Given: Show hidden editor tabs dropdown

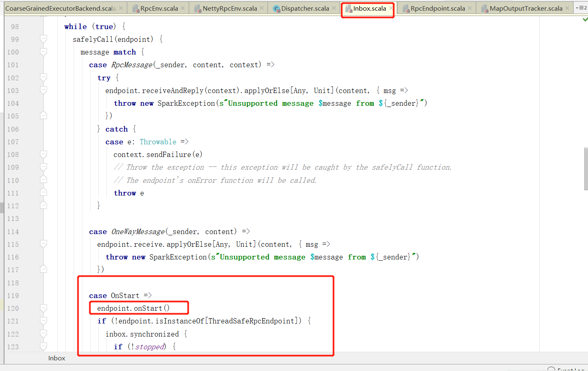Looking at the screenshot, I should (x=581, y=8).
